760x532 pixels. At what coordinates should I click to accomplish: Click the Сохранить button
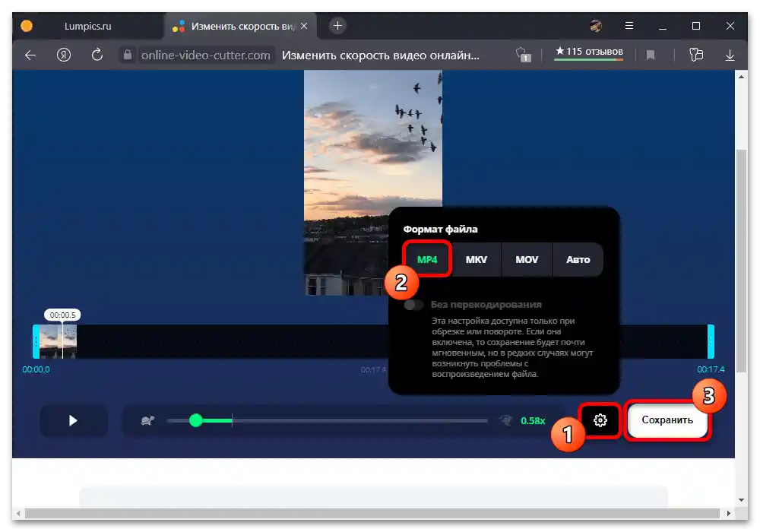pos(667,420)
